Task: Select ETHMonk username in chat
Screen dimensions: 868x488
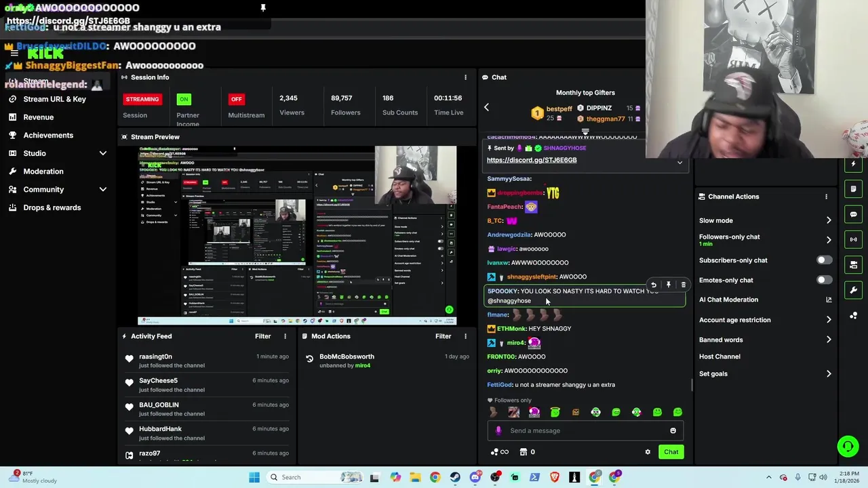Action: pos(511,329)
